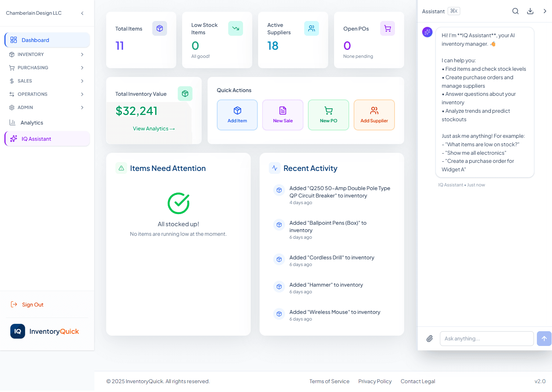Open the search icon in Assistant panel
This screenshot has height=392, width=552.
click(x=515, y=11)
